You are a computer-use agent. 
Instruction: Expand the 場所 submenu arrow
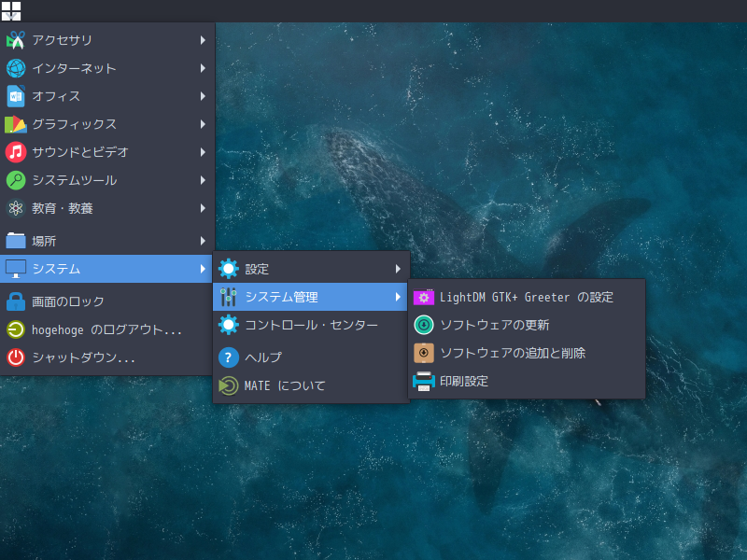click(x=203, y=241)
